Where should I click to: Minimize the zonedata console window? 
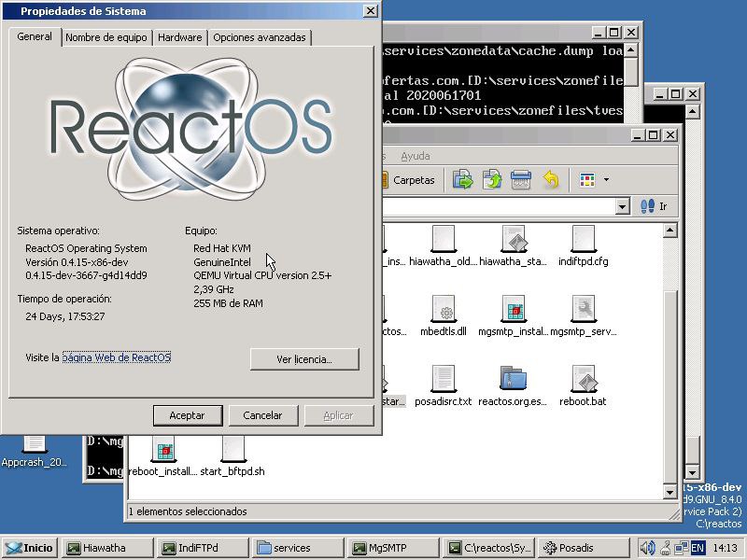[599, 33]
